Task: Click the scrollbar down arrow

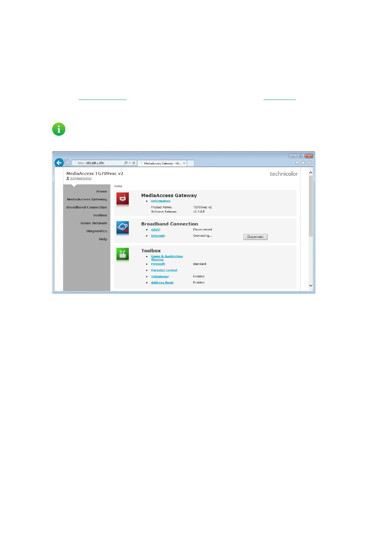Action: 310,286
